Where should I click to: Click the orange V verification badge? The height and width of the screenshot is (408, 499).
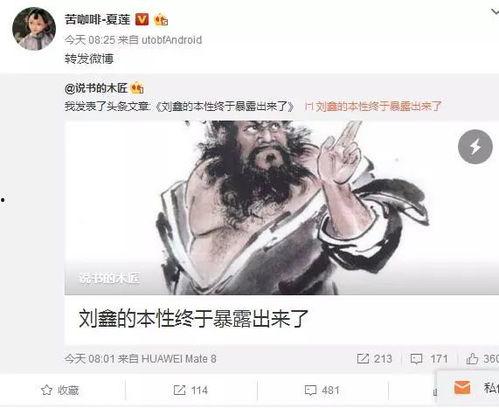(142, 20)
